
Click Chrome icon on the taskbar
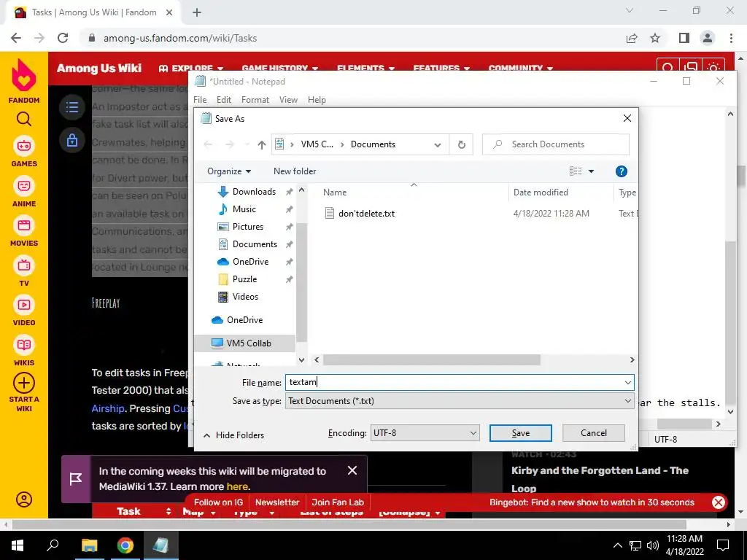pos(125,545)
